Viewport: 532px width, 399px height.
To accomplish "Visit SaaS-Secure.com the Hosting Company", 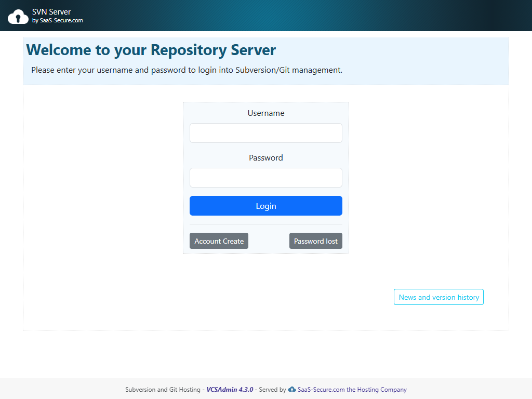I will point(351,390).
